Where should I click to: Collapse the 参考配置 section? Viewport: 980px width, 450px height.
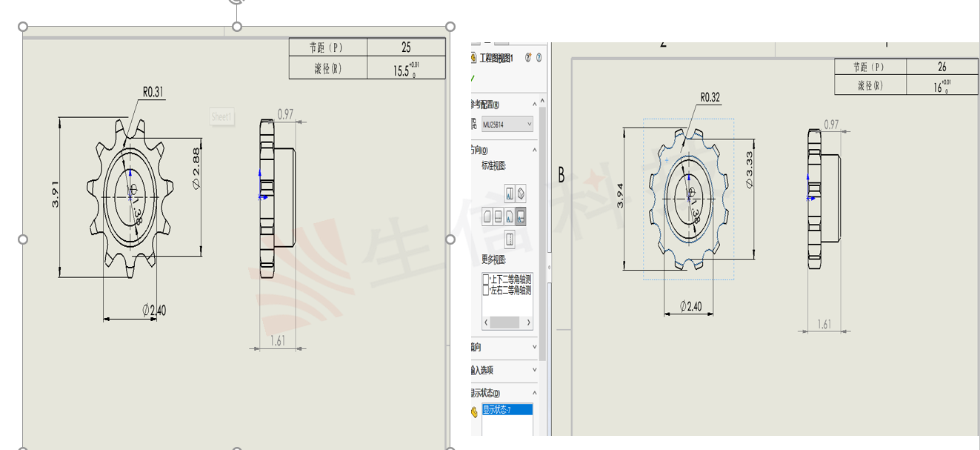click(x=535, y=105)
